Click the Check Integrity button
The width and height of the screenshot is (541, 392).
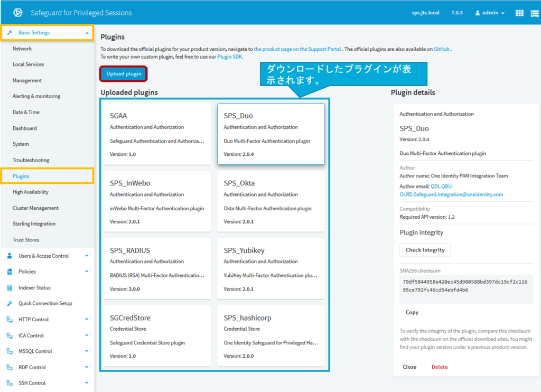click(425, 250)
